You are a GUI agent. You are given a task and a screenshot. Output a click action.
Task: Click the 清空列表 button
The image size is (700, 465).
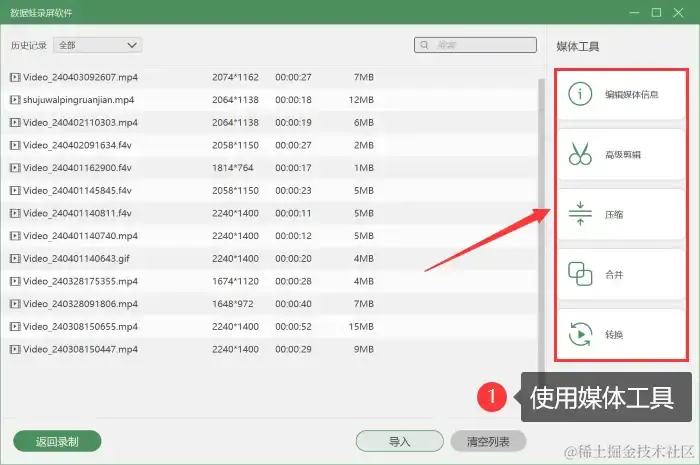(x=488, y=441)
